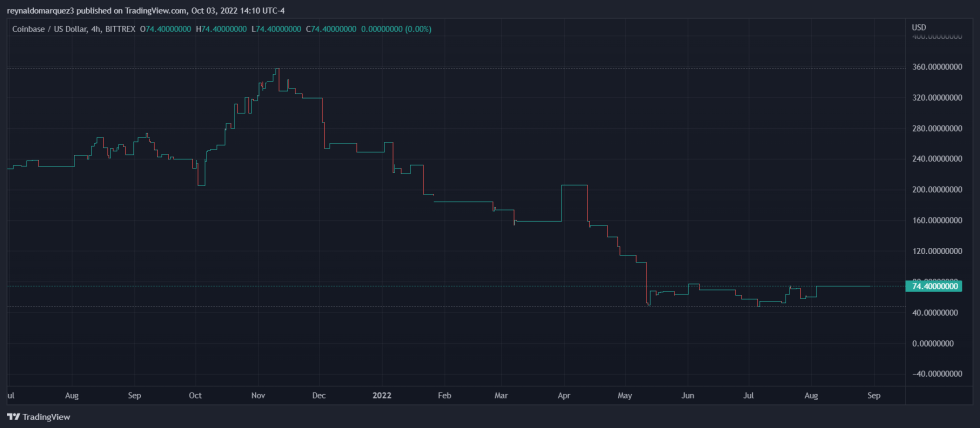Click the Feb label on time axis
The width and height of the screenshot is (980, 428).
point(444,395)
